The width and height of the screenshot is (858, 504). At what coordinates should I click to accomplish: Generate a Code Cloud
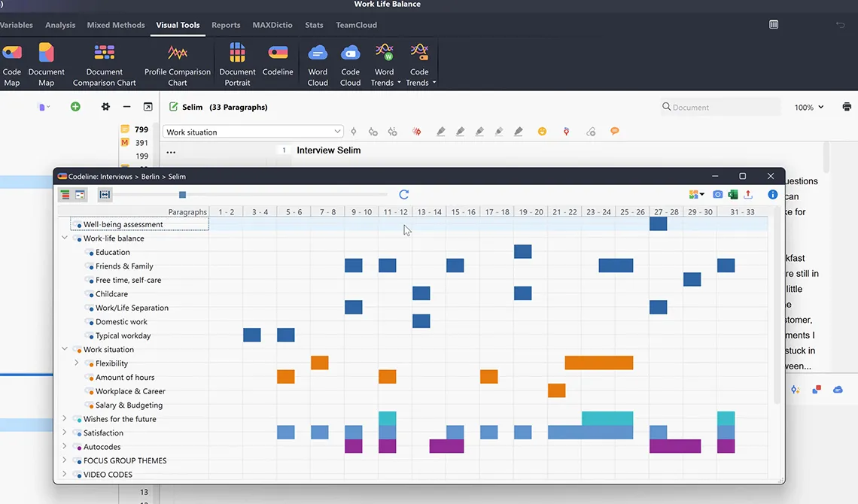point(350,65)
